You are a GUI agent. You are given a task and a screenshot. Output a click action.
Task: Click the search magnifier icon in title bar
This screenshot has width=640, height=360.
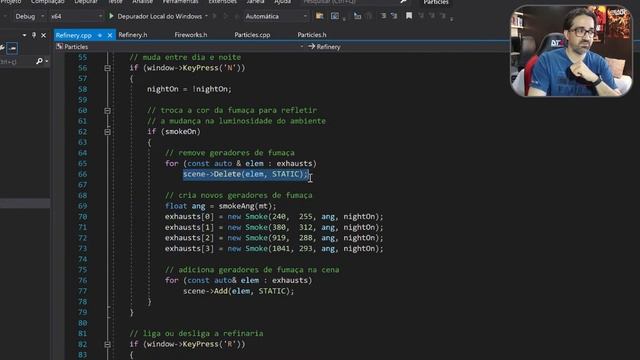(403, 2)
